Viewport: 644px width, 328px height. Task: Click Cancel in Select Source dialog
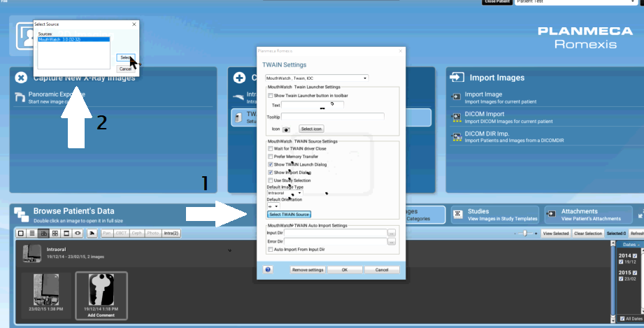(125, 69)
